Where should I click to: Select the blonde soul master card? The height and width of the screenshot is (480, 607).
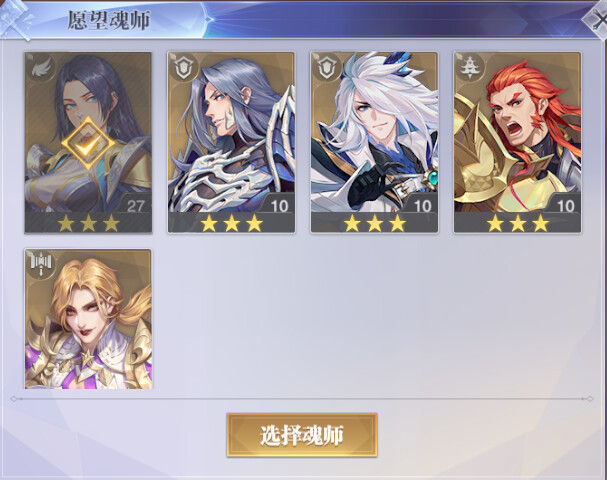88,319
